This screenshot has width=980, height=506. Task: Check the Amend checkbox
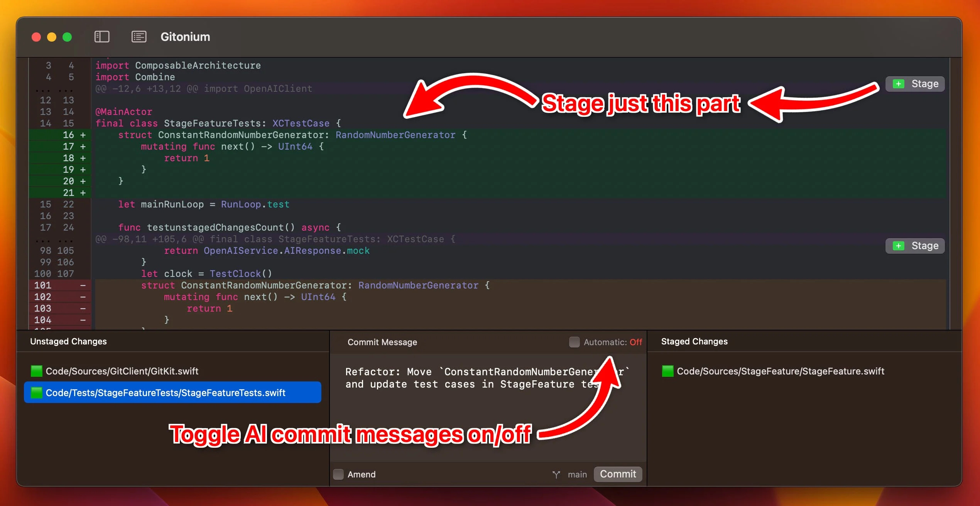(338, 474)
